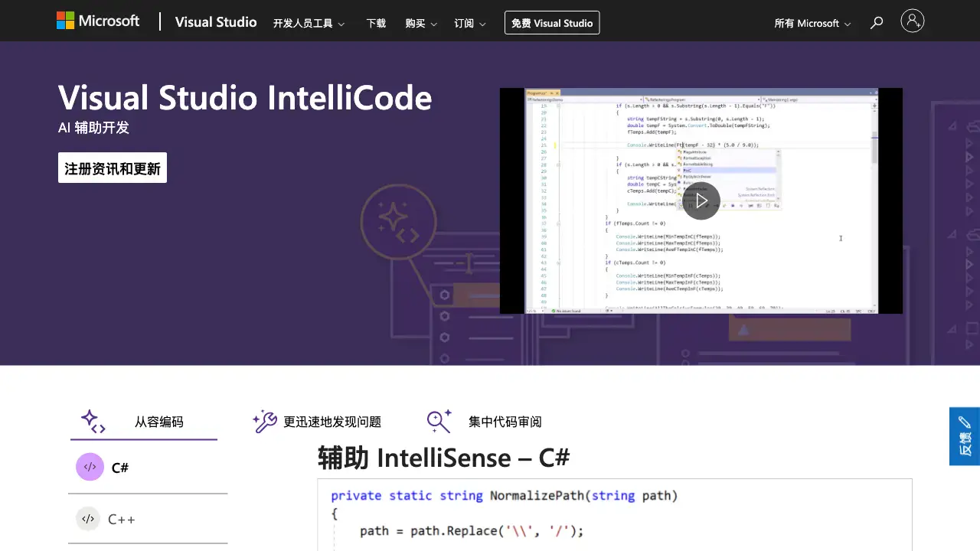The height and width of the screenshot is (551, 980).
Task: Open the search icon in the top bar
Action: coord(876,22)
